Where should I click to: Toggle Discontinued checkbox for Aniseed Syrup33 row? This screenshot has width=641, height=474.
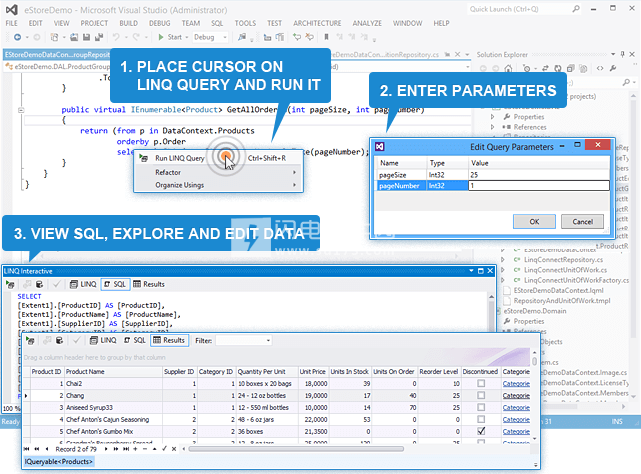481,407
